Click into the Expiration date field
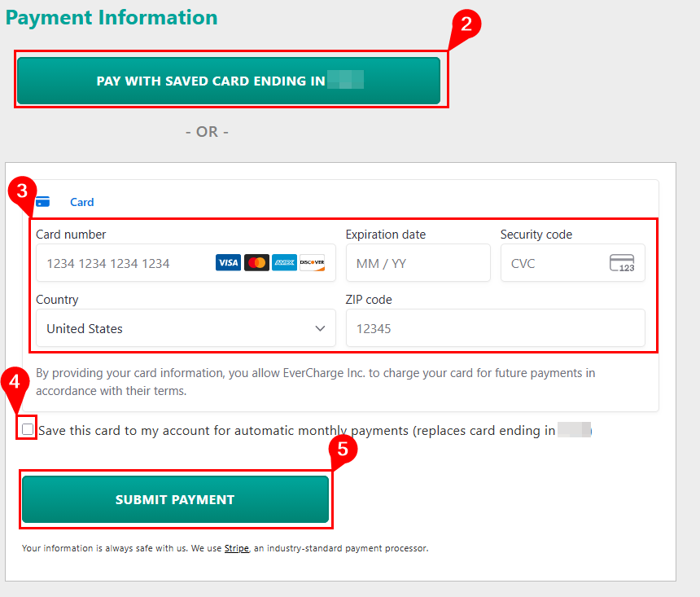Screen dimensions: 700x597 418,263
